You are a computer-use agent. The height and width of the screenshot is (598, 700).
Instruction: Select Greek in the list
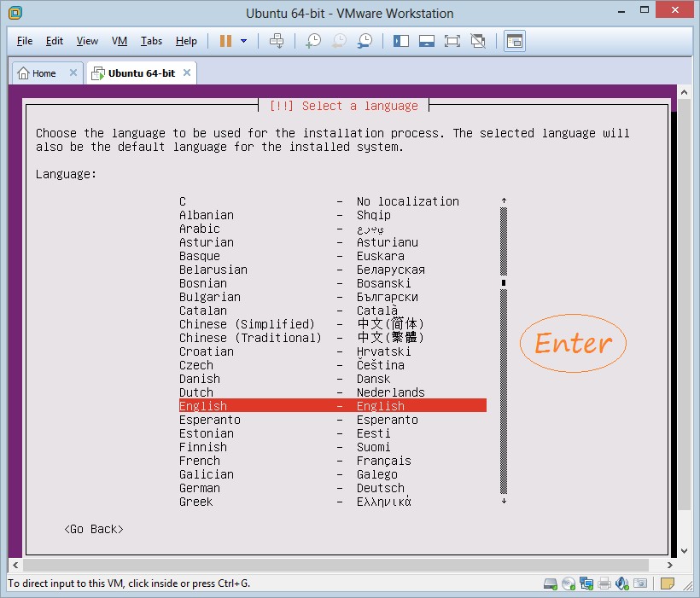[x=333, y=502]
